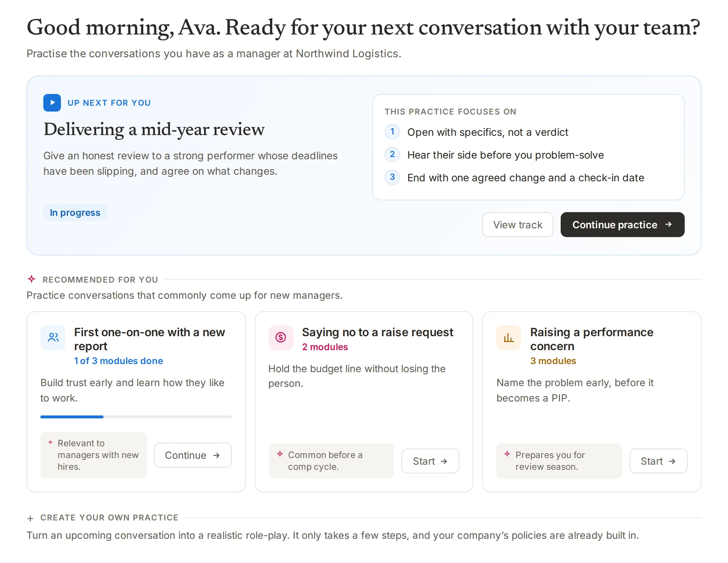The image size is (728, 563).
Task: Start the Saying no to a raise request practice
Action: click(430, 461)
